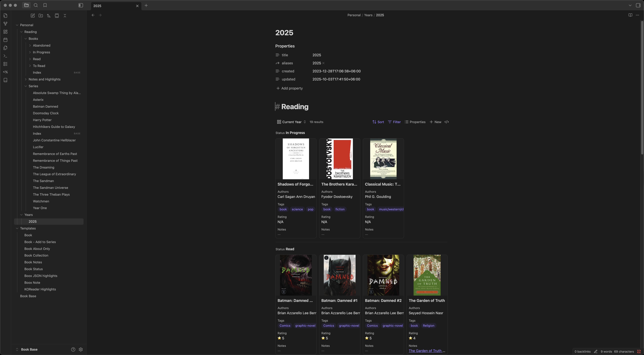Click The Brothers Karamazov cover thumbnail
Image resolution: width=644 pixels, height=355 pixels.
(x=339, y=159)
